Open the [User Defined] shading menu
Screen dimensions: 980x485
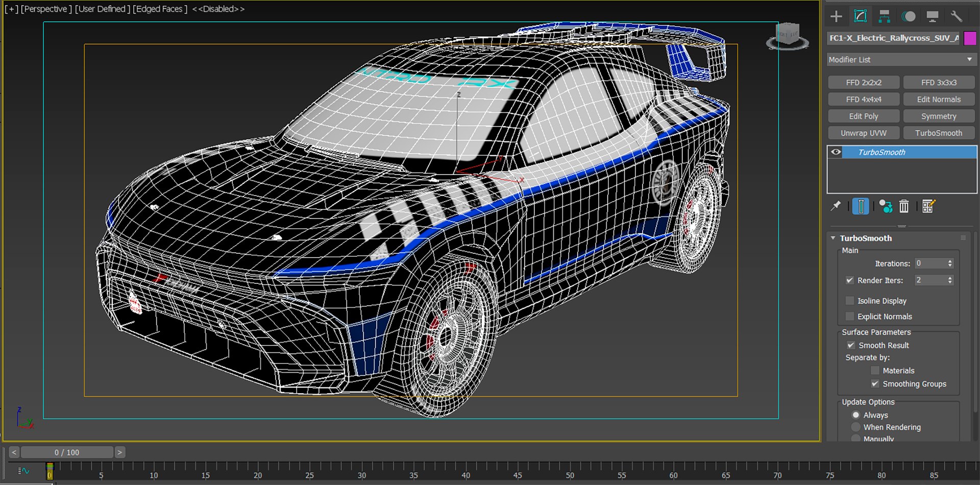point(102,9)
